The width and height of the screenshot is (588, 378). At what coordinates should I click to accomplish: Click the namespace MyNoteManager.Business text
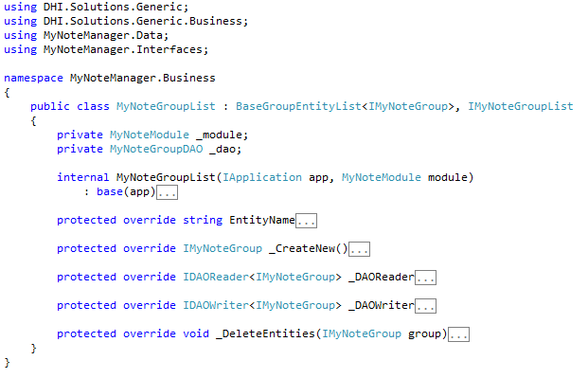(x=110, y=78)
